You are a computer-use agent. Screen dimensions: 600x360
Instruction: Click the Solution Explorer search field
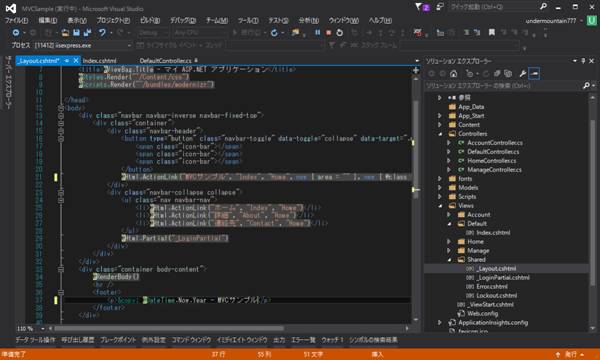coord(503,86)
